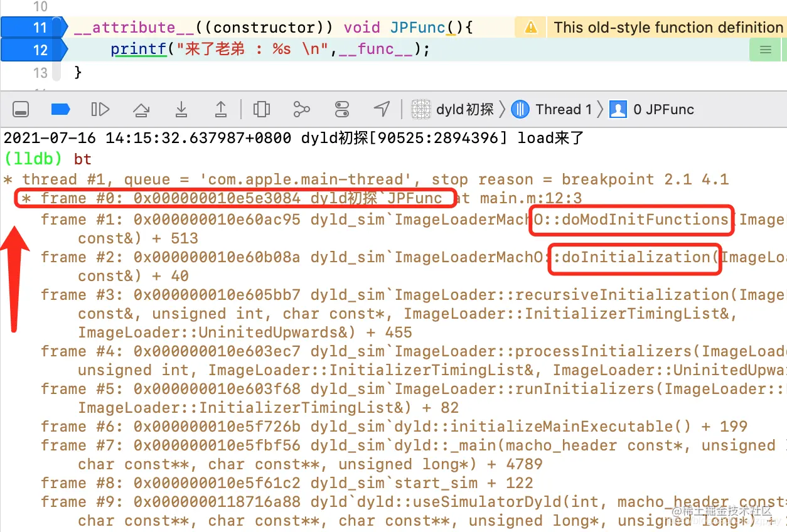787x532 pixels.
Task: Select frame #5 runInitializers line
Action: [414, 398]
